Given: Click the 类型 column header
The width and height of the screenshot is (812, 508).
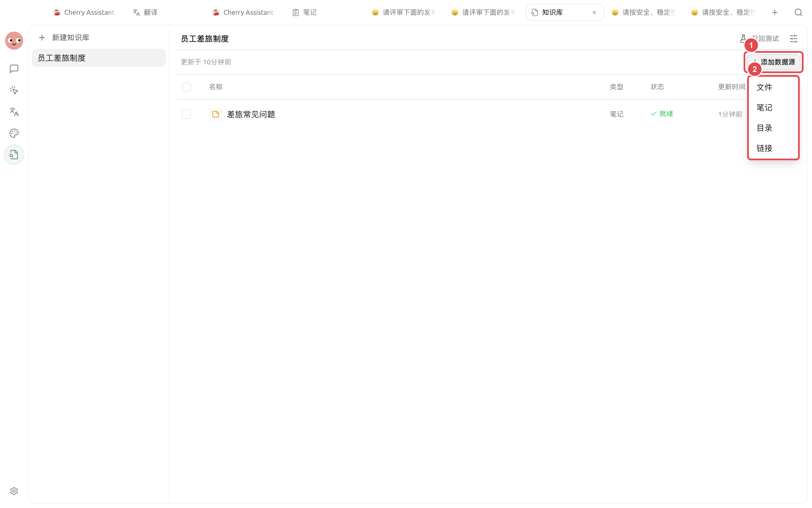Looking at the screenshot, I should 616,87.
